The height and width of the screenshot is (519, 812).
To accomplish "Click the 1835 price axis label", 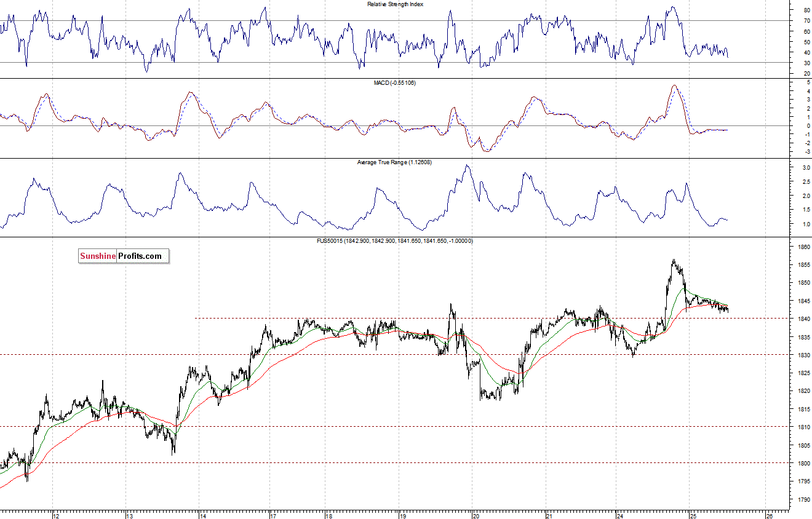I will [803, 337].
